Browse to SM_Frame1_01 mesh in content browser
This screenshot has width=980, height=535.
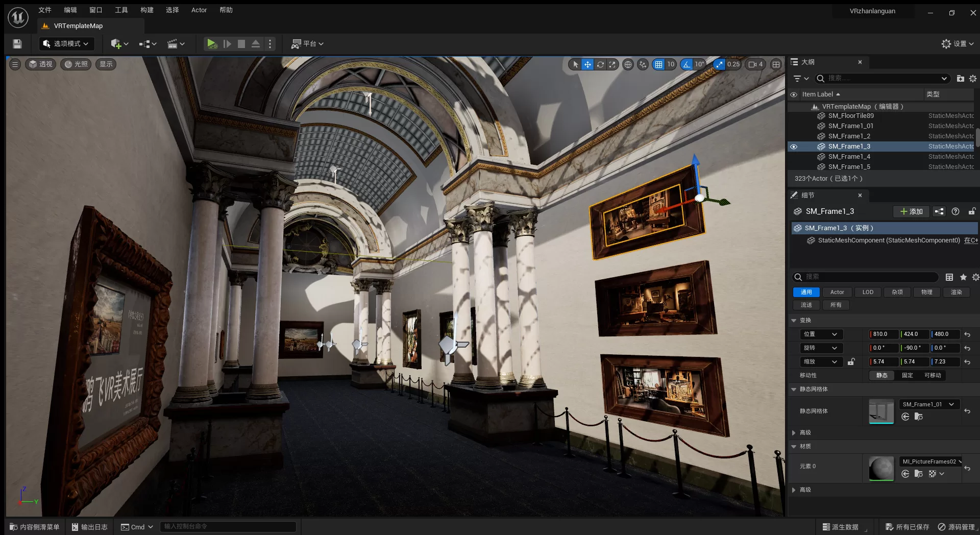click(918, 417)
